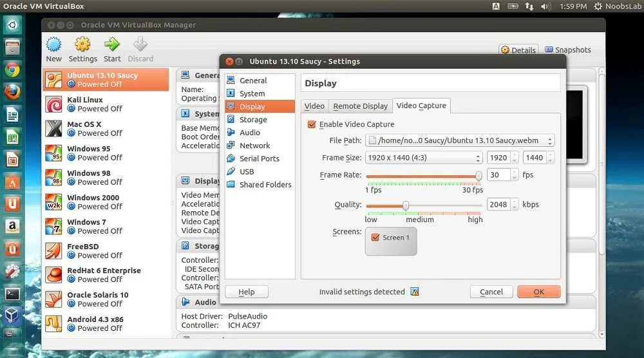Select the Windows 95 virtual machine
The image size is (644, 358).
click(x=106, y=153)
